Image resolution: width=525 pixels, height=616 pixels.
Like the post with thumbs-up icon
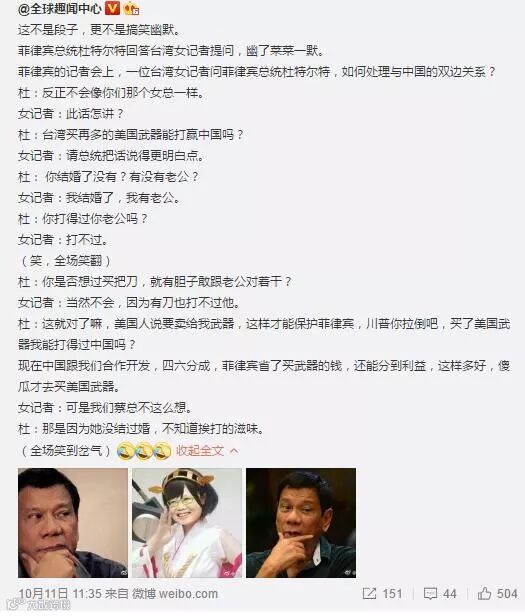pos(485,593)
